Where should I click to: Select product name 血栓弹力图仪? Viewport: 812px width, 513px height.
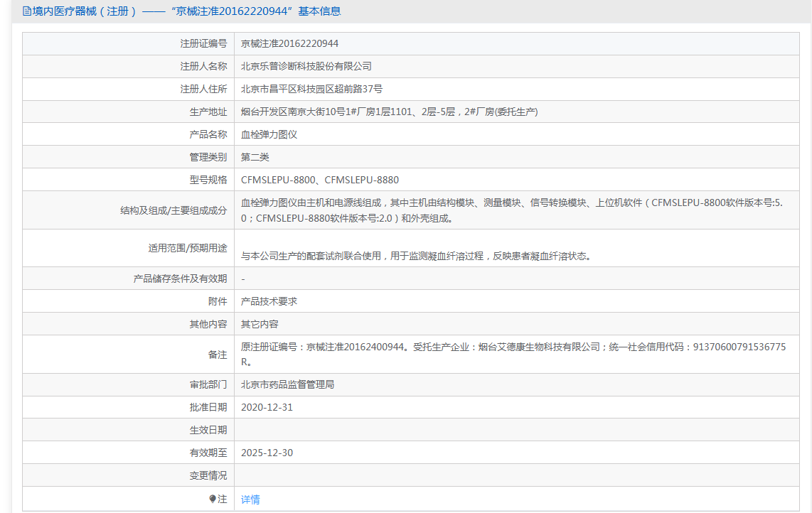coord(269,134)
